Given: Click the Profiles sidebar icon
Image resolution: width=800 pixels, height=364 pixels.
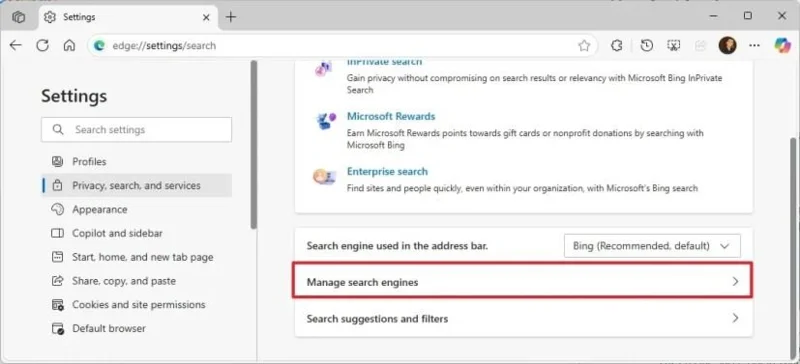Looking at the screenshot, I should tap(58, 161).
